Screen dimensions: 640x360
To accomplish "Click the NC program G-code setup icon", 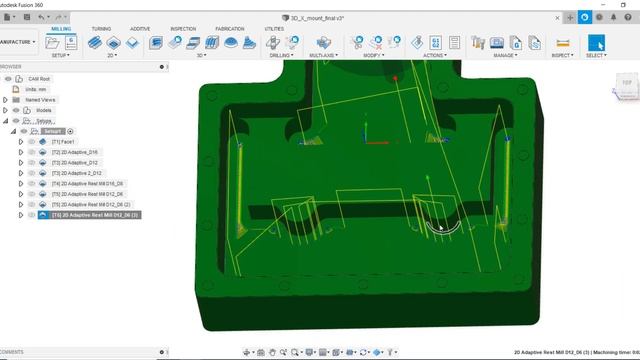I will pyautogui.click(x=71, y=43).
